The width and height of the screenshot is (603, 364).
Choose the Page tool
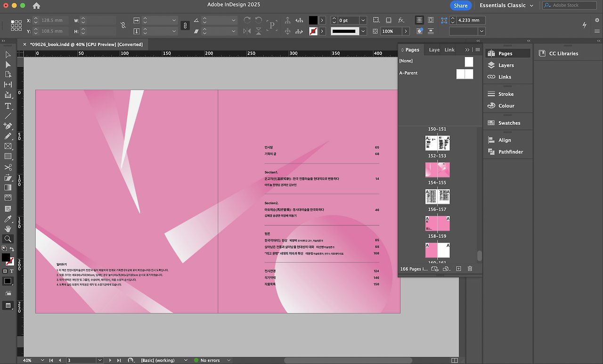(x=8, y=74)
